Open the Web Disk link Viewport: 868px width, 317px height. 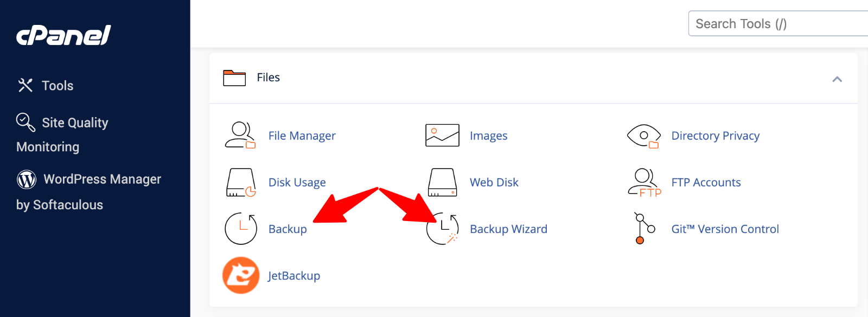[494, 183]
